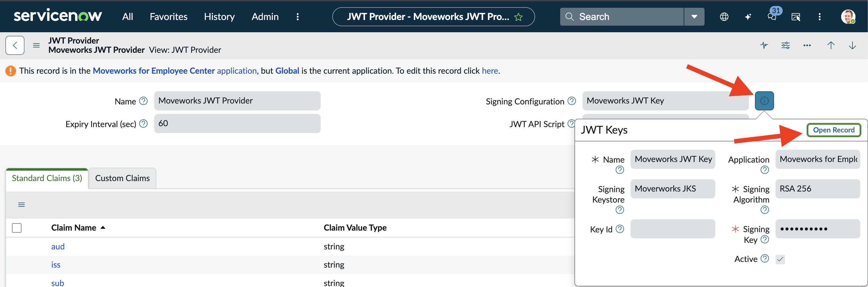Click the Claim Value Type column header
Viewport: 868px width, 287px height.
coord(355,228)
